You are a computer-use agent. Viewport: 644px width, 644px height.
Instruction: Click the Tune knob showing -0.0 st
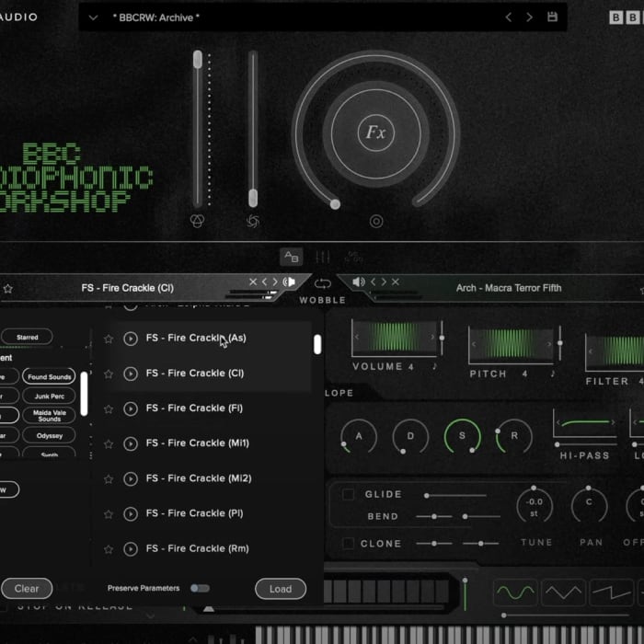tap(534, 506)
